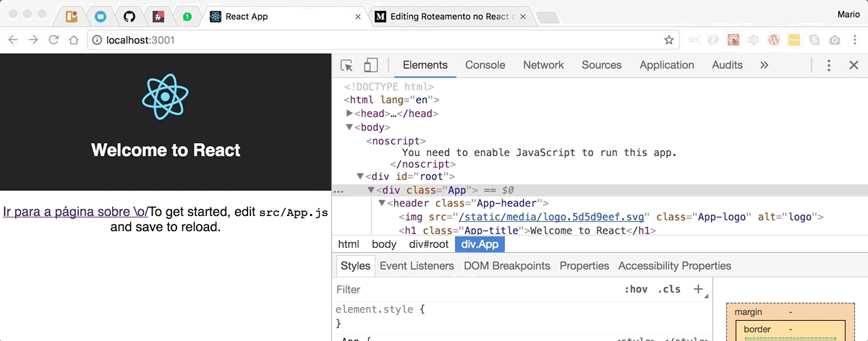View site information icon in address bar
This screenshot has width=868, height=341.
point(97,40)
